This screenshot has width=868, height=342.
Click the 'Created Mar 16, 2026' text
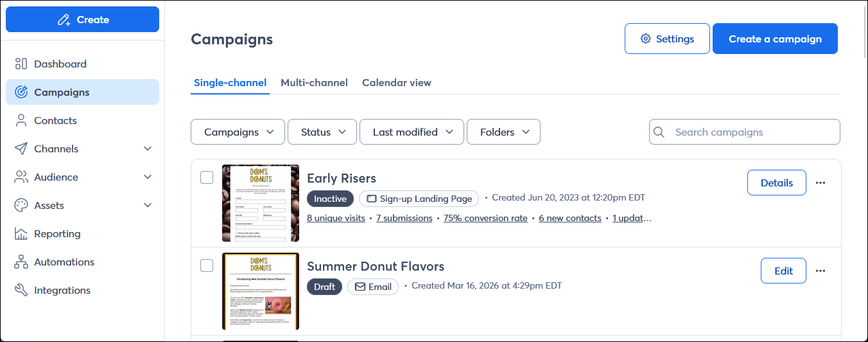[x=487, y=286]
